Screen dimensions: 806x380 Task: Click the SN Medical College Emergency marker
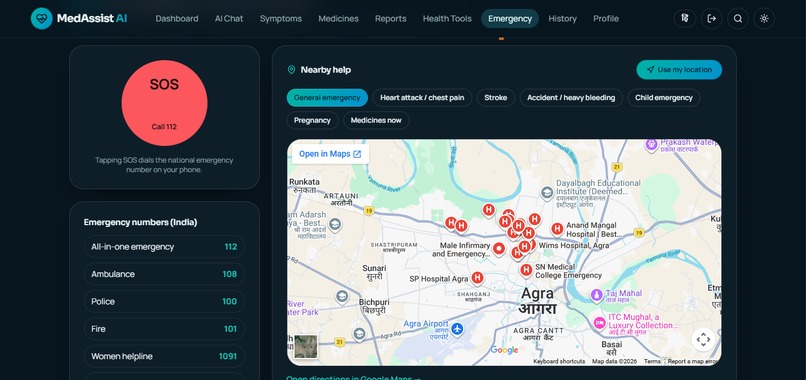tap(526, 270)
